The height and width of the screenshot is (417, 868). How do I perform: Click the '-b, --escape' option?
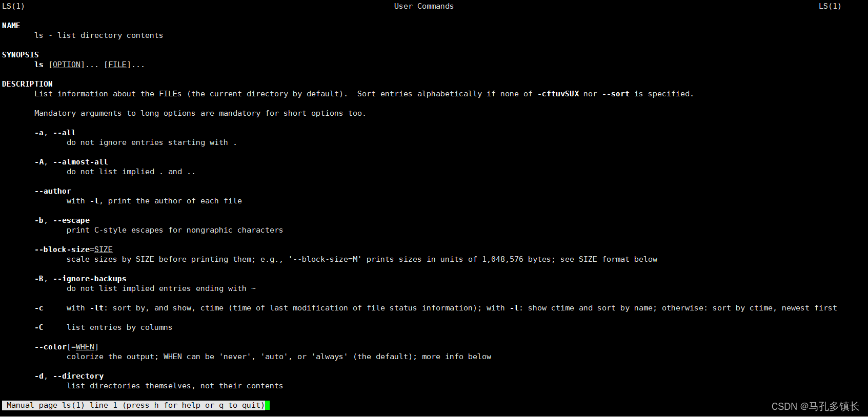coord(62,220)
